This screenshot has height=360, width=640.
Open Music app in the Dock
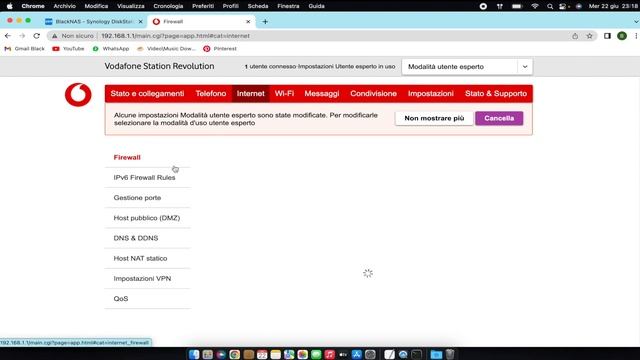[329, 354]
